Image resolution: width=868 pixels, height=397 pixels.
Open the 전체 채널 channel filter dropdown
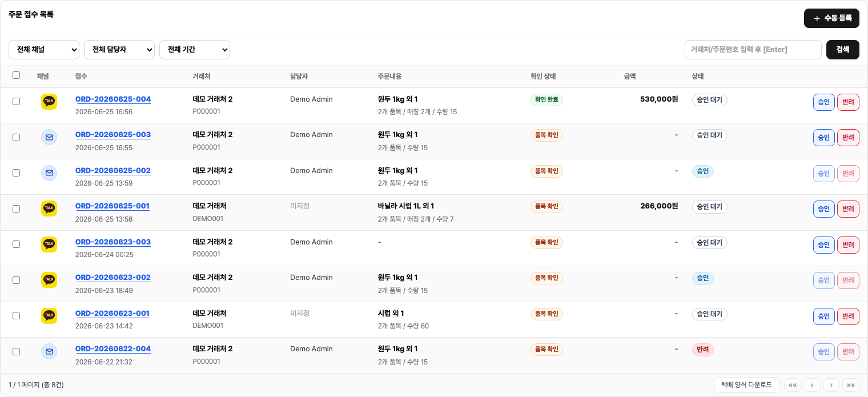[44, 50]
